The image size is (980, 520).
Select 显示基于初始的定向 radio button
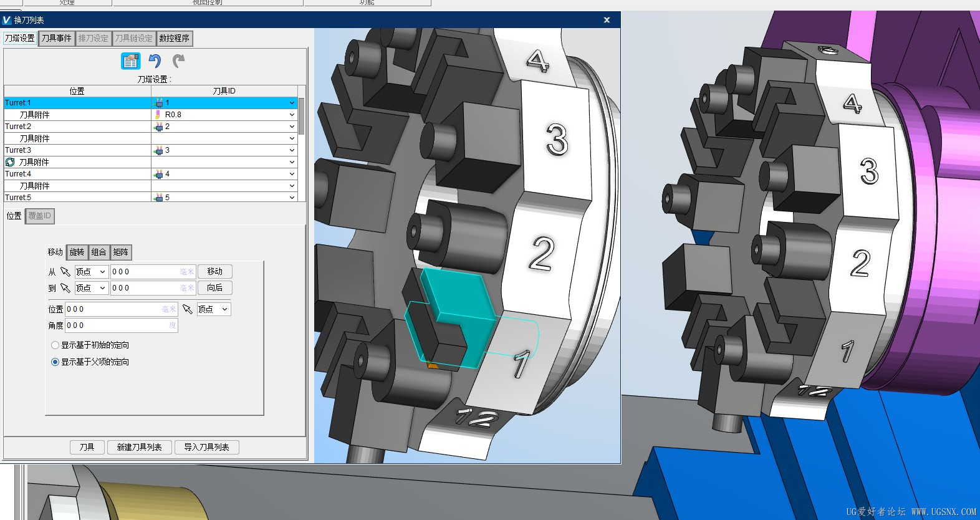coord(55,345)
